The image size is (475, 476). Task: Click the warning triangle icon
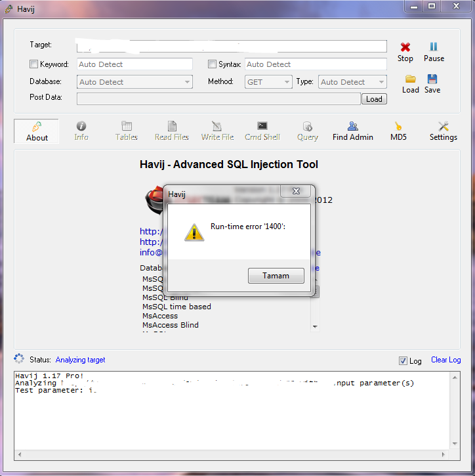click(x=194, y=233)
